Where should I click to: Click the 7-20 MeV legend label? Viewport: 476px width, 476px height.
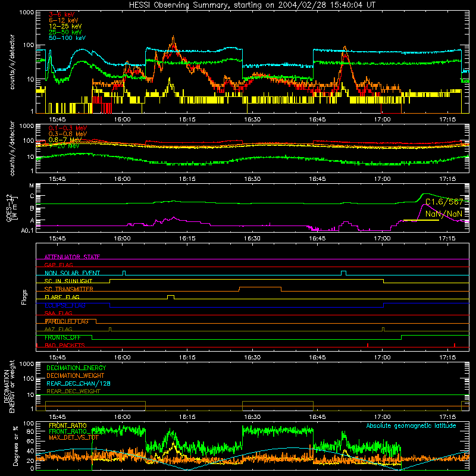64,146
